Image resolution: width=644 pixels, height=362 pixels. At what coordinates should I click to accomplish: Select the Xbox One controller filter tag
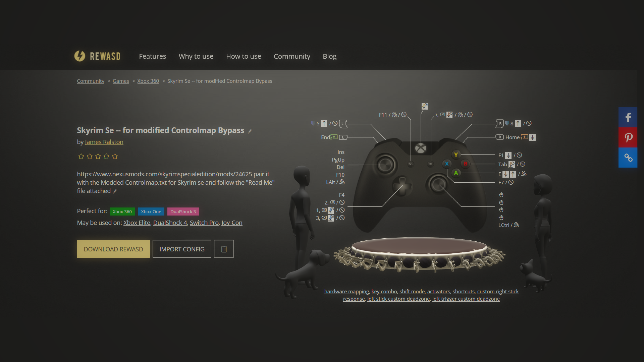pyautogui.click(x=151, y=211)
